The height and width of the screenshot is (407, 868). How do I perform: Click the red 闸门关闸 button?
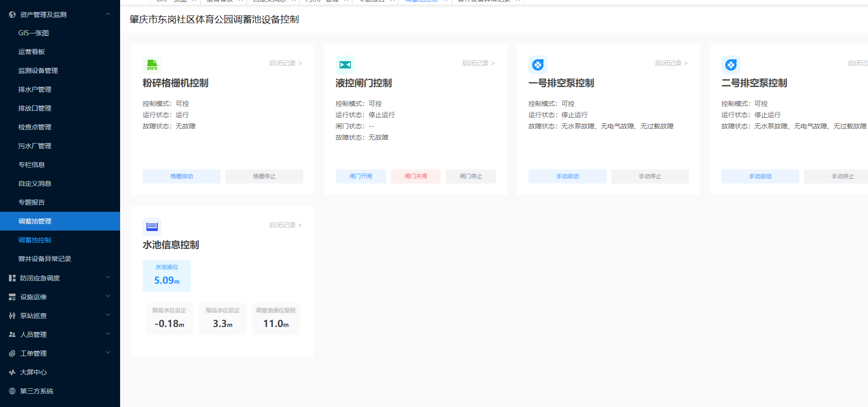[x=416, y=176]
